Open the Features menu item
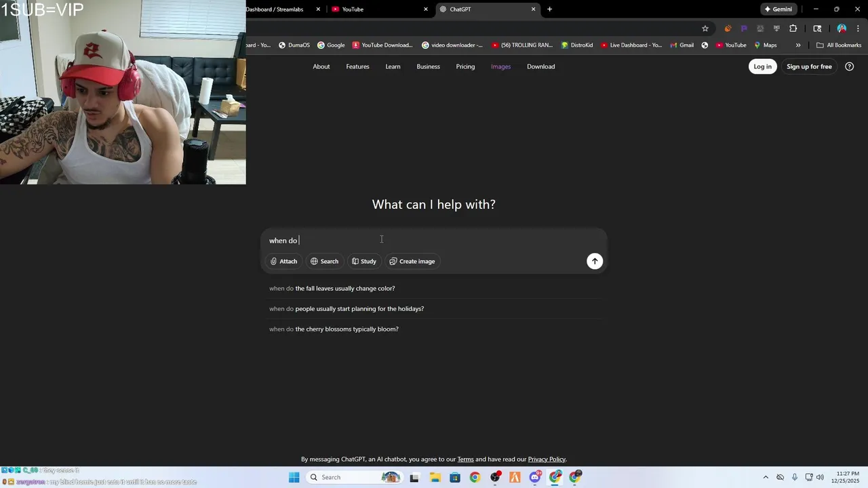This screenshot has width=868, height=488. [x=358, y=66]
